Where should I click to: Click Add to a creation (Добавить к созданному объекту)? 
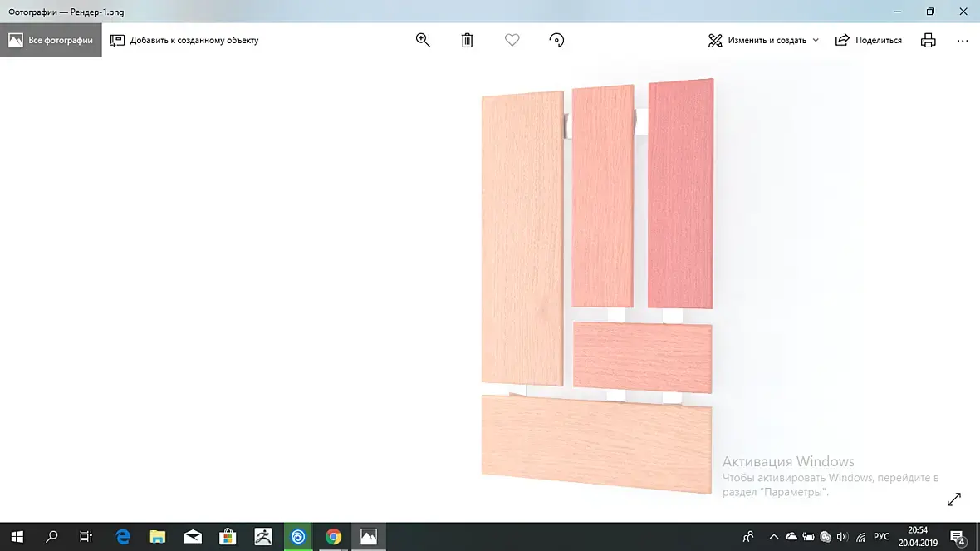pos(184,40)
